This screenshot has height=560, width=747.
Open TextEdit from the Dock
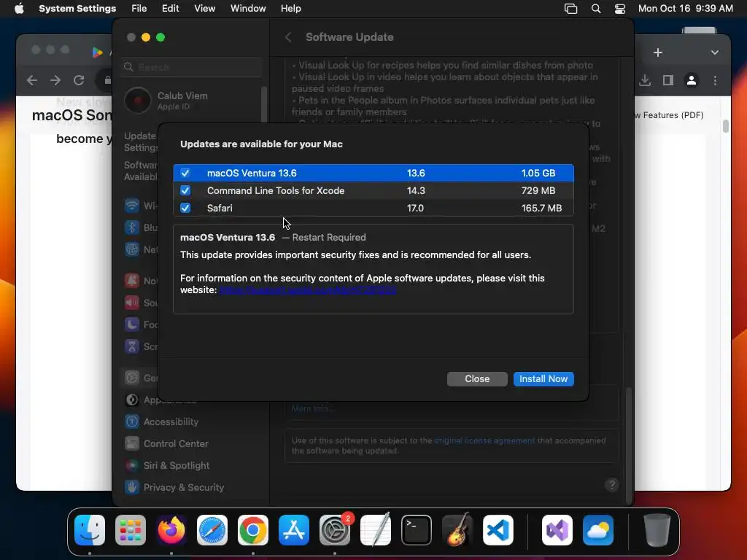point(376,530)
